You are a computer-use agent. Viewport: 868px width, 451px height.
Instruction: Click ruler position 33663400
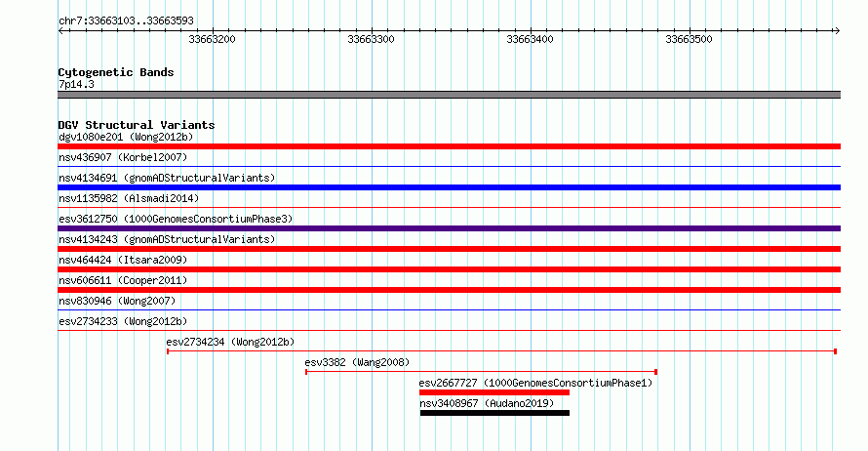click(530, 39)
